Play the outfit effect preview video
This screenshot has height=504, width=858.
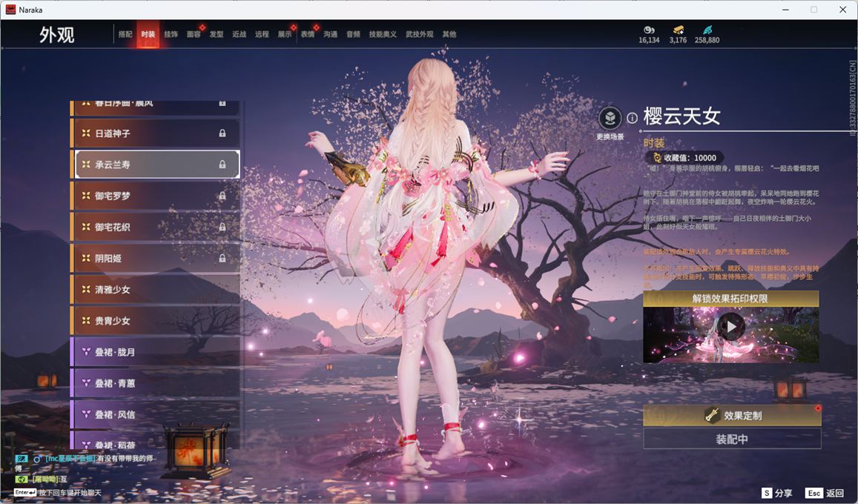(730, 327)
